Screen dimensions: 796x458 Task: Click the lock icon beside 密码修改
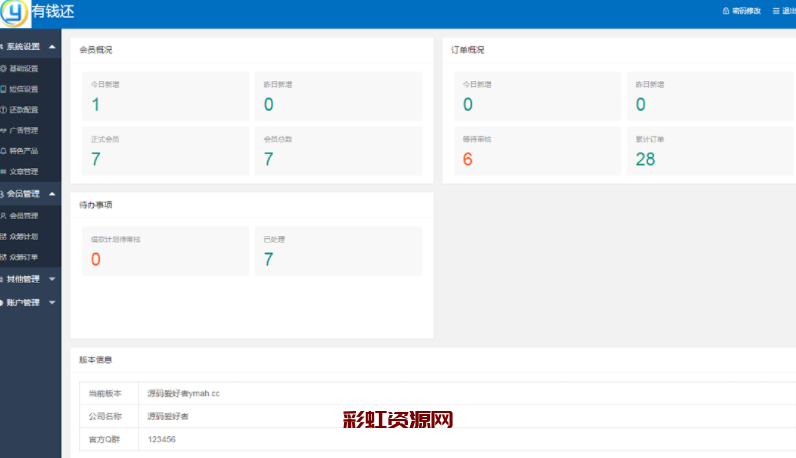click(x=726, y=11)
